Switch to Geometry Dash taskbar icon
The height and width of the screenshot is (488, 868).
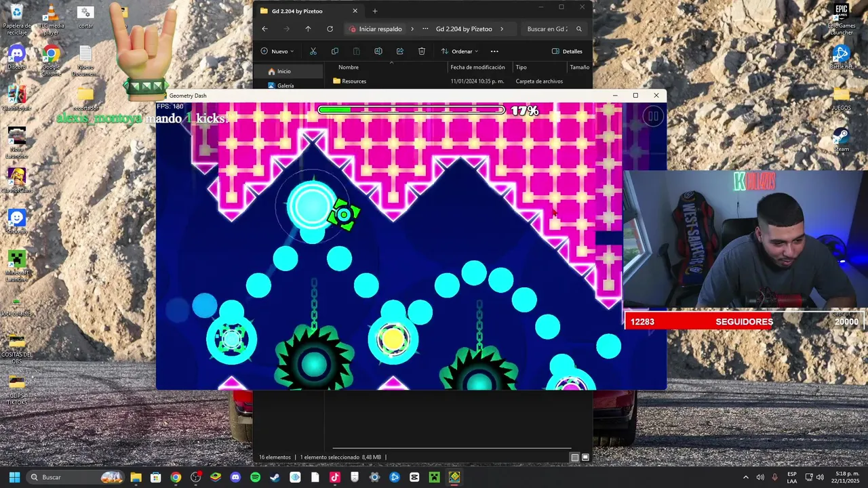tap(454, 477)
